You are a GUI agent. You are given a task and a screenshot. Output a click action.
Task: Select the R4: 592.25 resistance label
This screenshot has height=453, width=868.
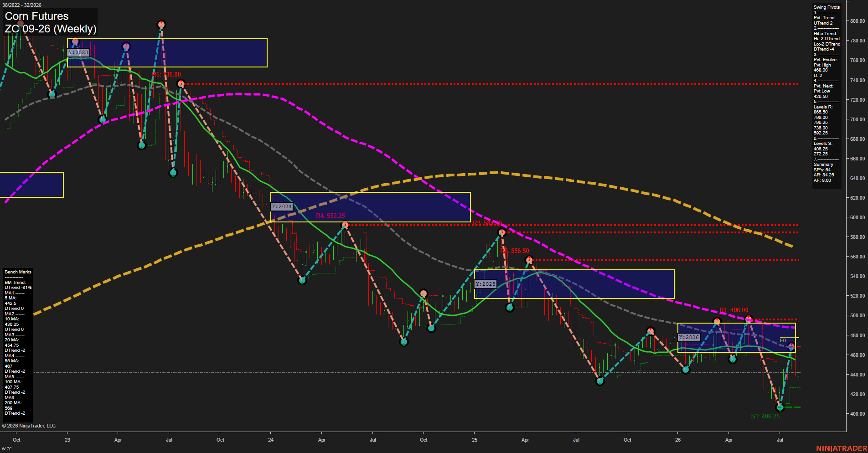pos(331,216)
